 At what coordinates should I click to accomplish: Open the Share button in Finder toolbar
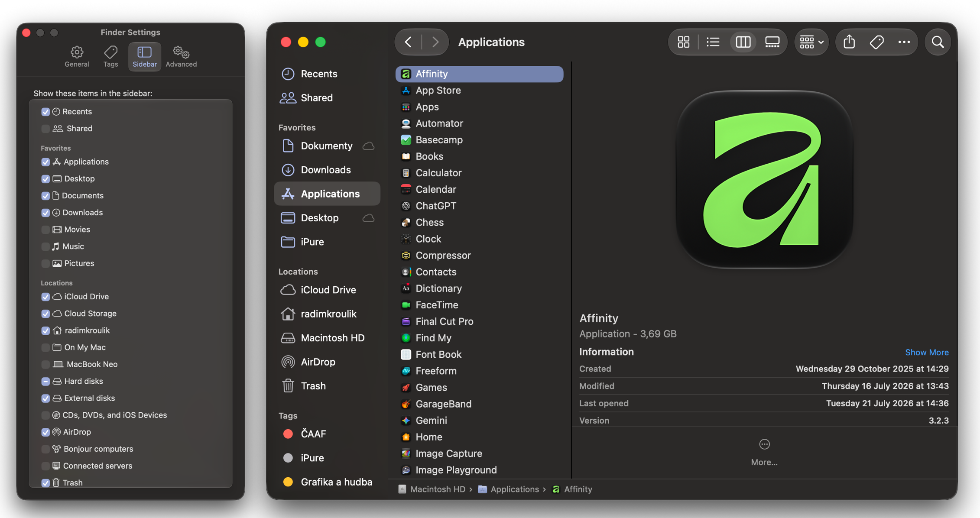point(849,42)
